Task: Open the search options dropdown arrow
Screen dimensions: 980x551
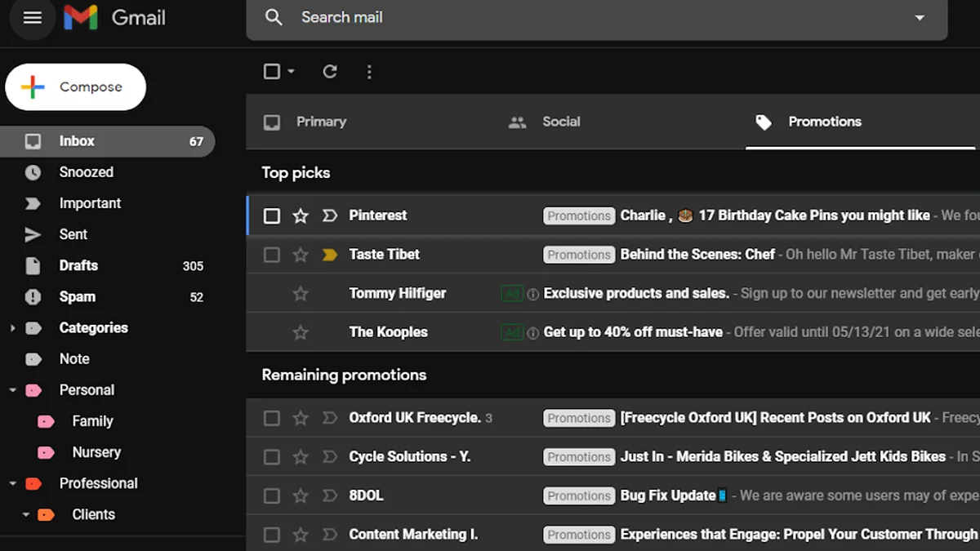Action: coord(920,18)
